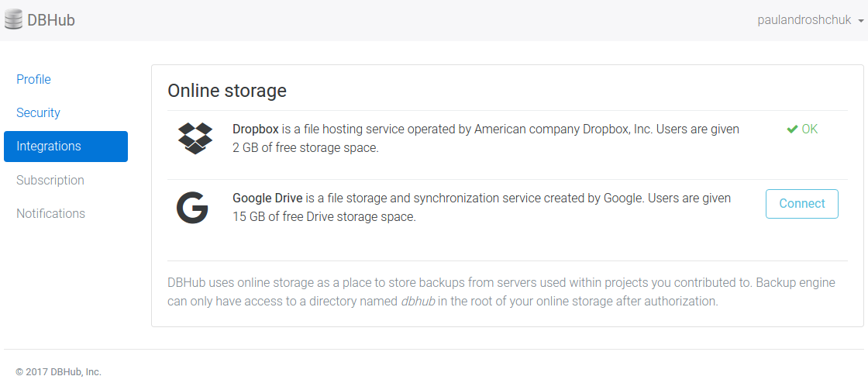Click the DBHub database logo icon
The image size is (868, 383).
(x=14, y=20)
